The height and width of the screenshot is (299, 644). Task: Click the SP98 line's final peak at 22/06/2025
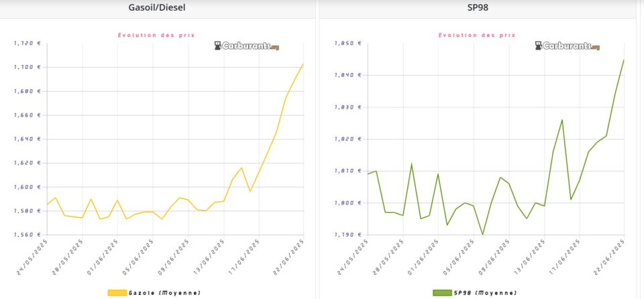624,60
